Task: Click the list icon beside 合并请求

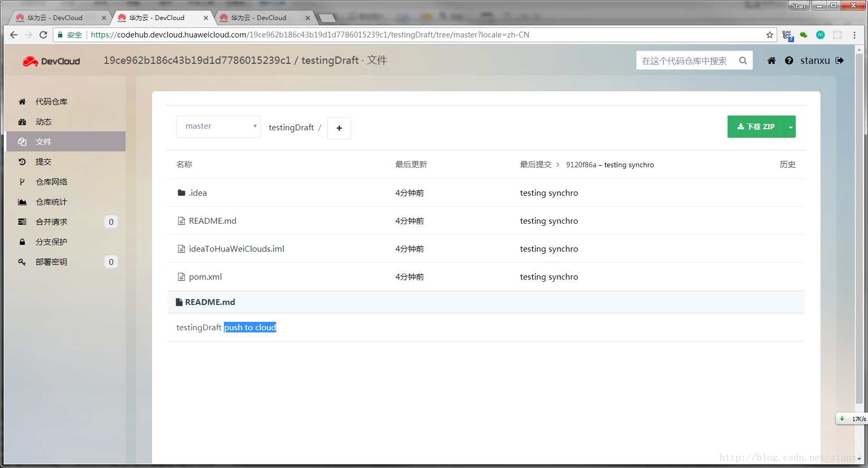Action: pos(22,222)
